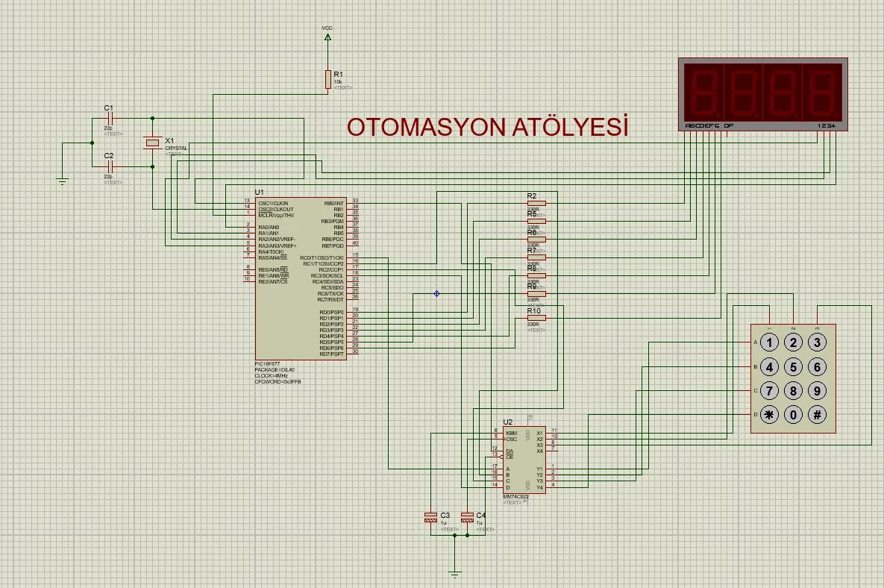Screen dimensions: 884x588
Task: Select the C3 capacitor near U2
Action: click(x=430, y=517)
